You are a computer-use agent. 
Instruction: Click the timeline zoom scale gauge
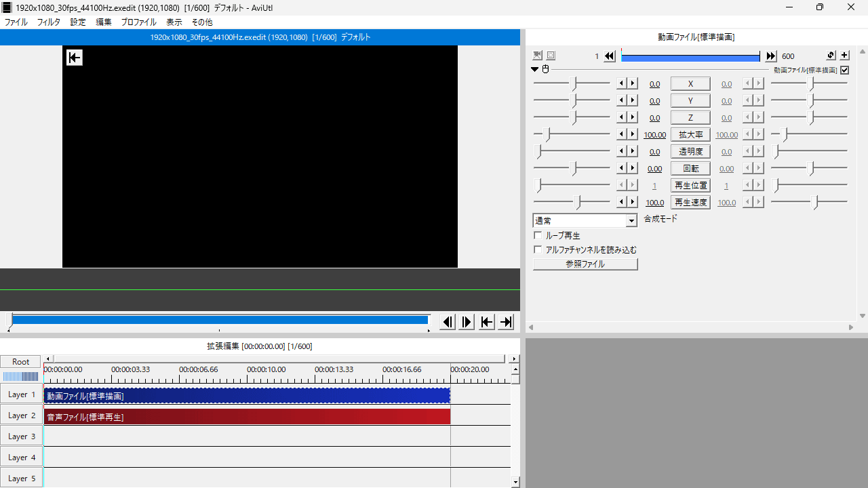pyautogui.click(x=21, y=377)
